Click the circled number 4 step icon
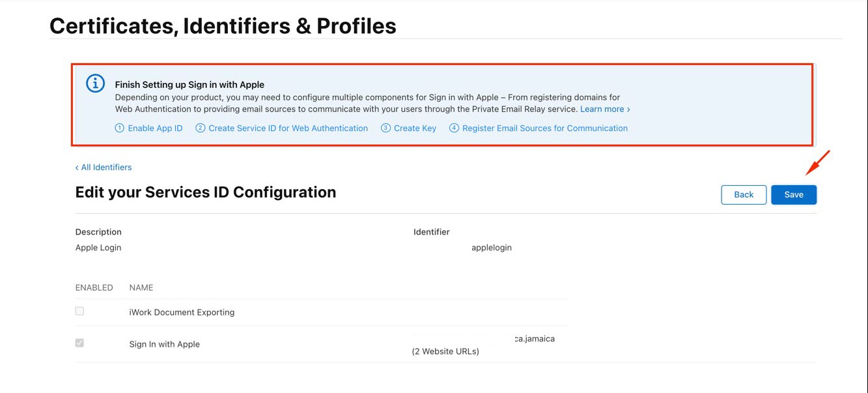The width and height of the screenshot is (868, 393). [x=454, y=128]
